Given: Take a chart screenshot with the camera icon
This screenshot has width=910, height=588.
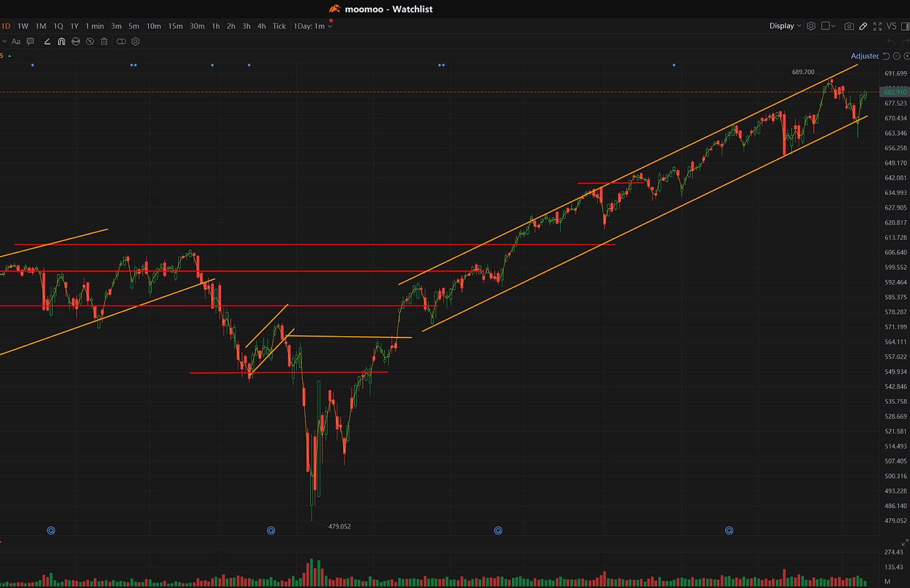Looking at the screenshot, I should 849,26.
